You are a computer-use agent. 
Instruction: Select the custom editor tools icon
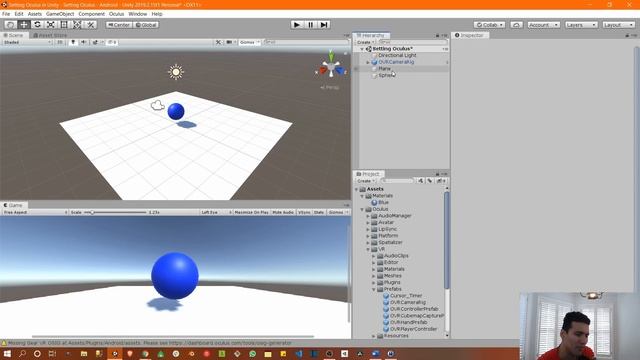click(91, 25)
